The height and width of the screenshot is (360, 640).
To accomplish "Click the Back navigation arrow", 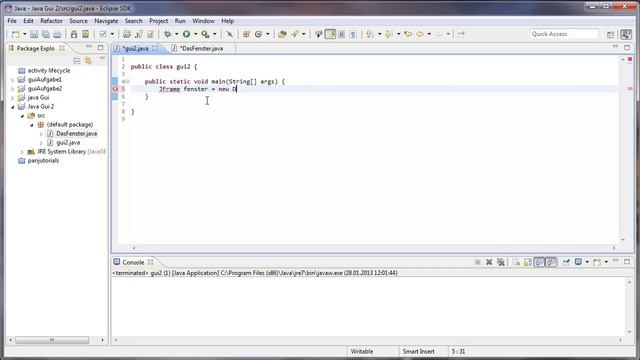I will click(420, 34).
